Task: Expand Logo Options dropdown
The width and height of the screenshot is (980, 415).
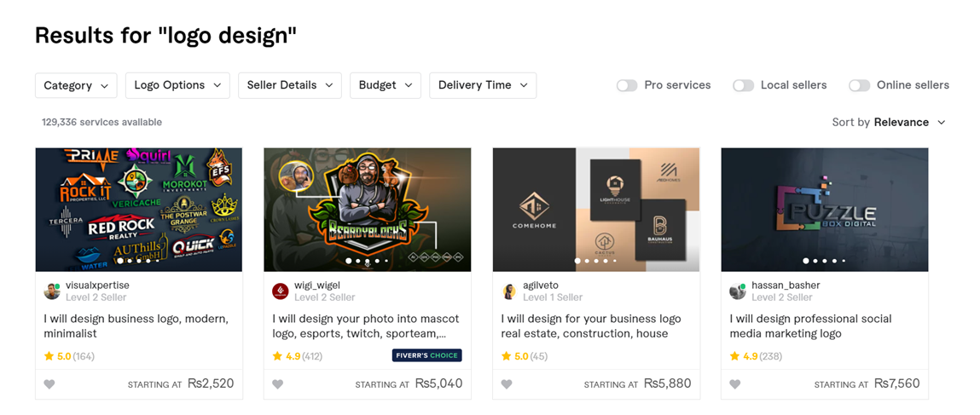Action: [177, 85]
